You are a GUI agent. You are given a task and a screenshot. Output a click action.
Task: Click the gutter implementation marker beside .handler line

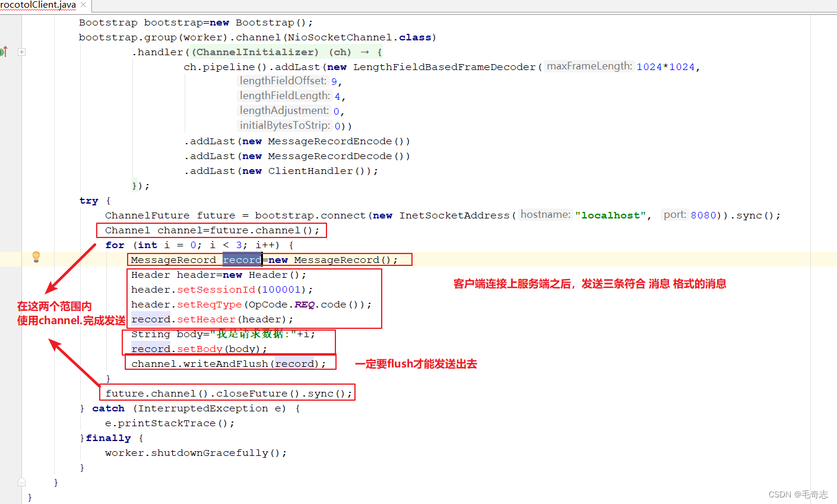point(4,52)
